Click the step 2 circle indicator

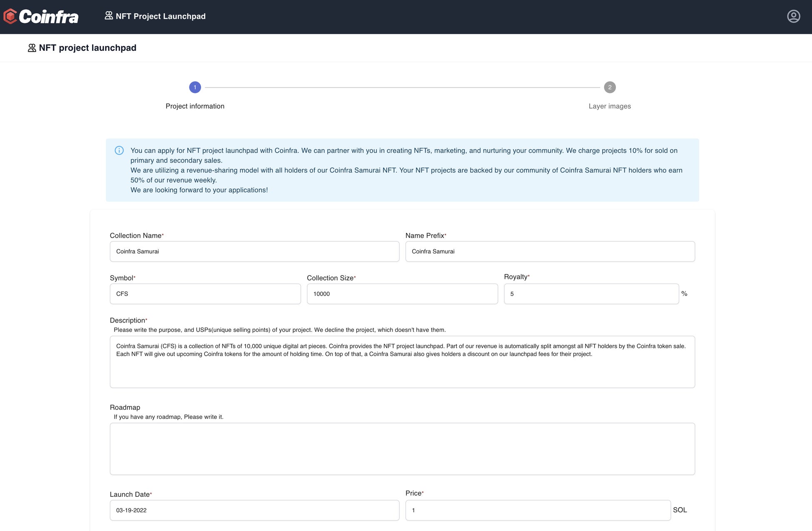[x=610, y=87]
